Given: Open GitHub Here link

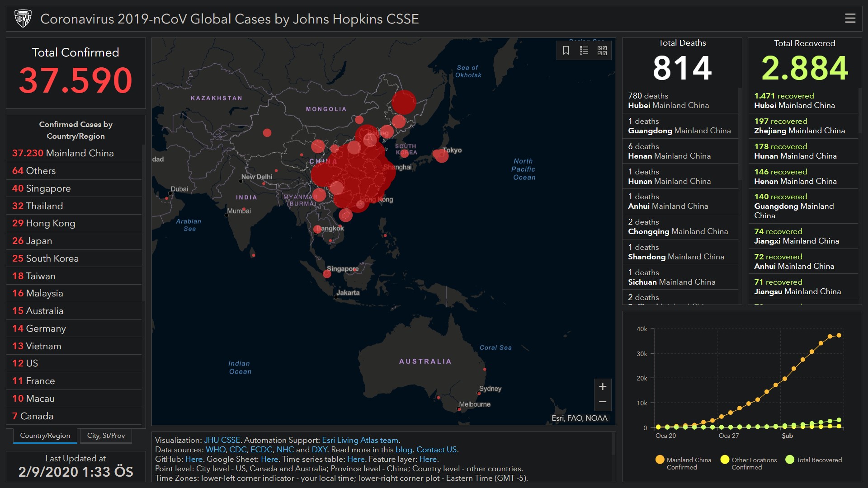Looking at the screenshot, I should 193,459.
